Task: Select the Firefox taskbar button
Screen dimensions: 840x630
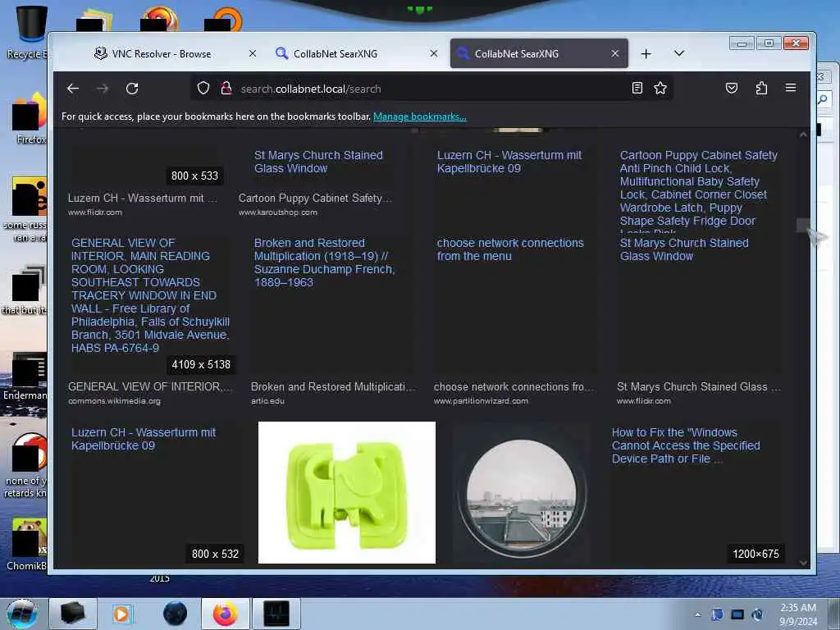Action: [x=226, y=614]
